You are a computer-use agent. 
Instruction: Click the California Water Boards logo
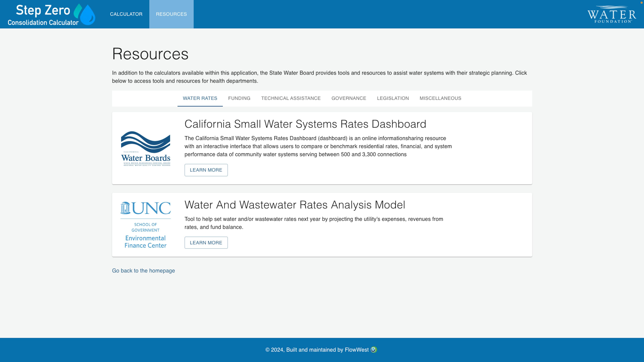click(x=146, y=148)
